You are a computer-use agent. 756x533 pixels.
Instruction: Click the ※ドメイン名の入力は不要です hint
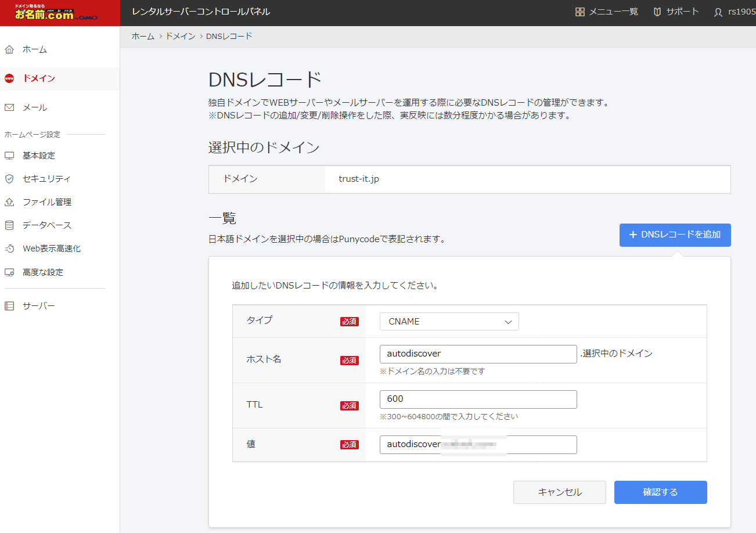433,371
